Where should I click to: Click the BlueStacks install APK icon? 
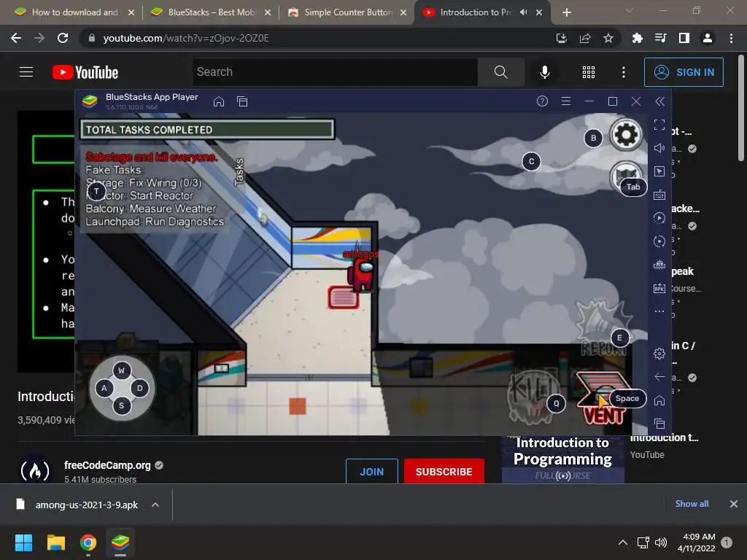point(659,288)
